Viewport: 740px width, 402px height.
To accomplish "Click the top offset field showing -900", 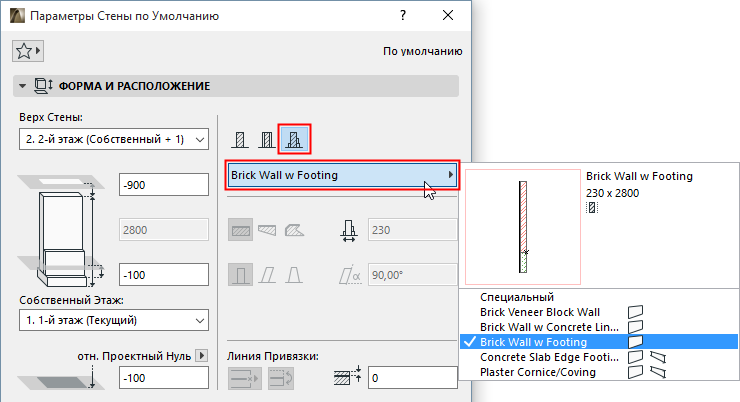I will point(162,184).
